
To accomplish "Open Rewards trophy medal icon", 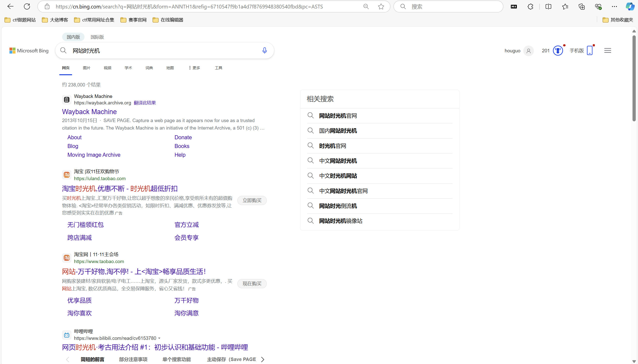I will coord(558,51).
